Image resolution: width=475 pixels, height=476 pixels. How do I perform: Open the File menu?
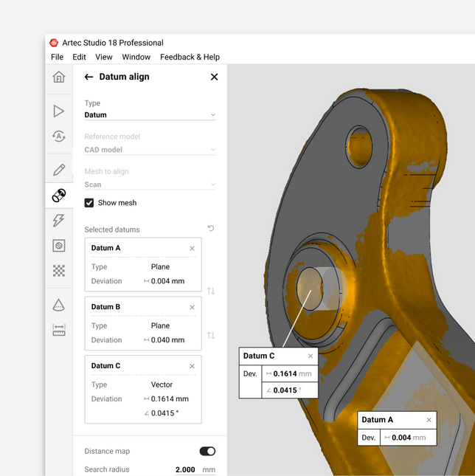point(57,57)
